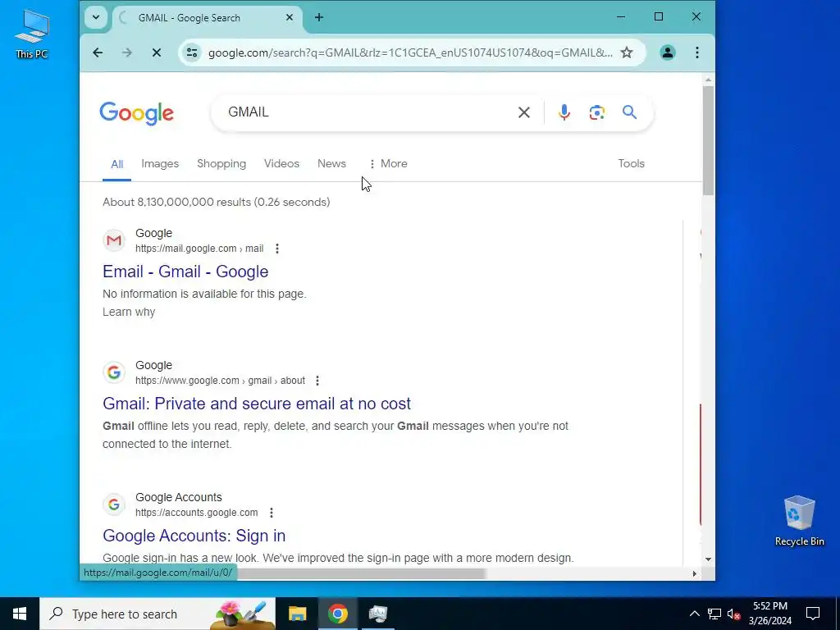Start voice search with the microphone

564,112
